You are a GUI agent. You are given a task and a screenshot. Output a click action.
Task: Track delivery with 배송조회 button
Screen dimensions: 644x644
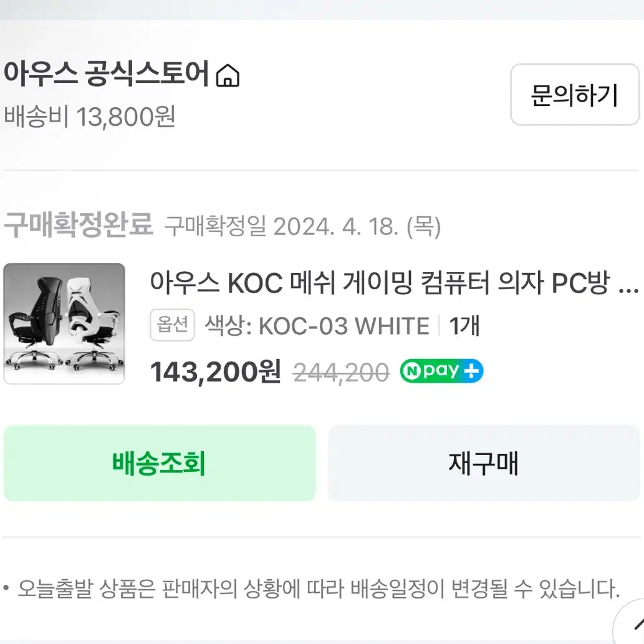[160, 463]
